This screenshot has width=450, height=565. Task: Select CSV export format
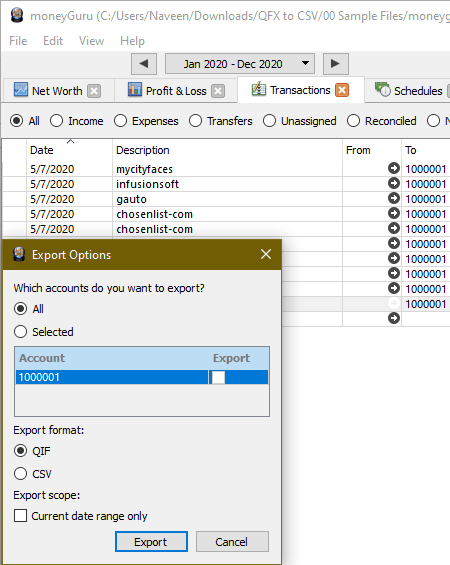tap(20, 473)
